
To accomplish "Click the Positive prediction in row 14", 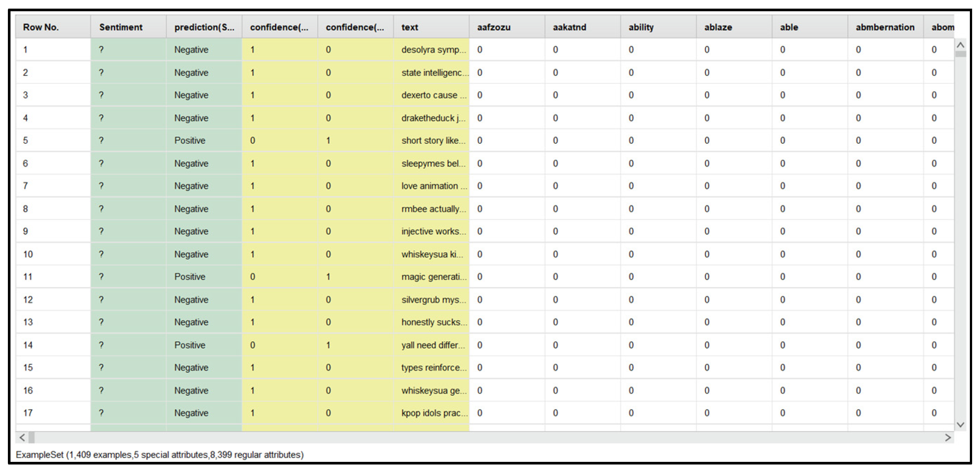I will (204, 345).
